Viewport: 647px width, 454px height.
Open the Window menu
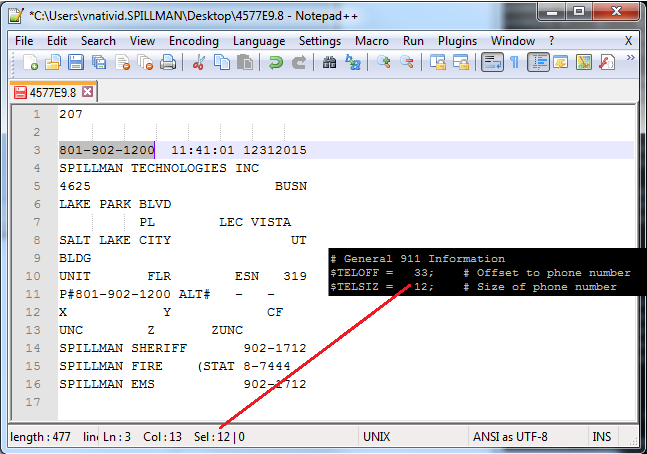tap(513, 41)
